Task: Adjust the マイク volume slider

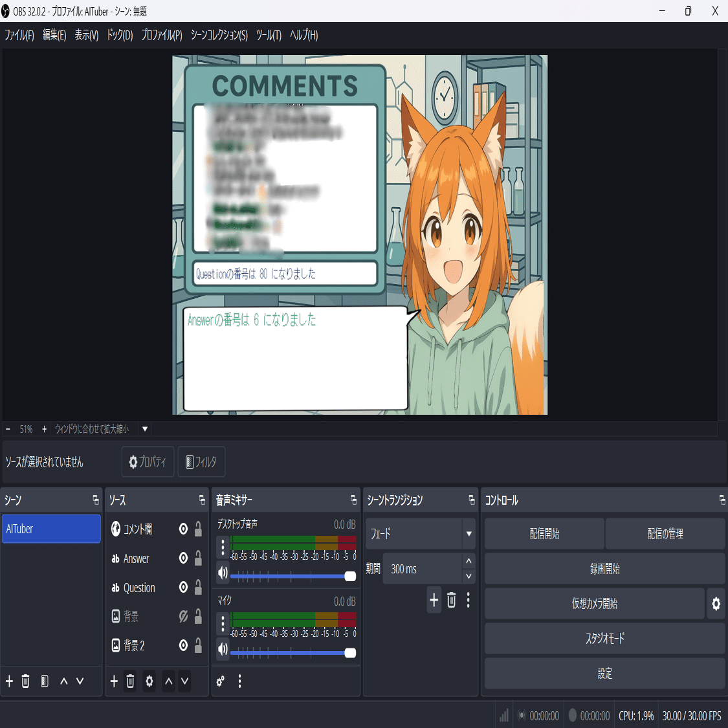Action: (350, 653)
